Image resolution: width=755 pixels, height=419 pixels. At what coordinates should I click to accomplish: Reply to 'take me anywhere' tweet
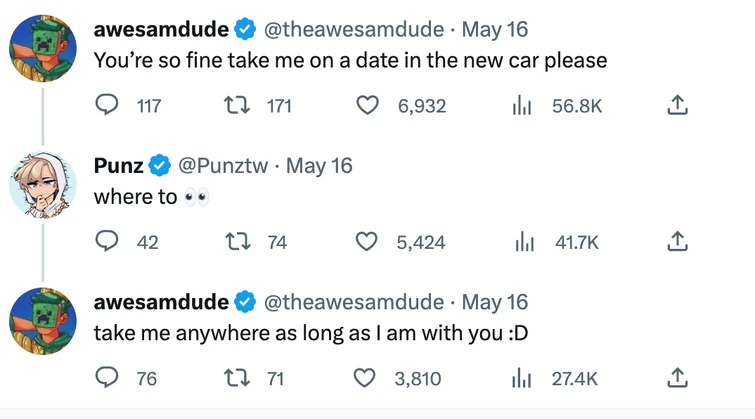[x=106, y=377]
